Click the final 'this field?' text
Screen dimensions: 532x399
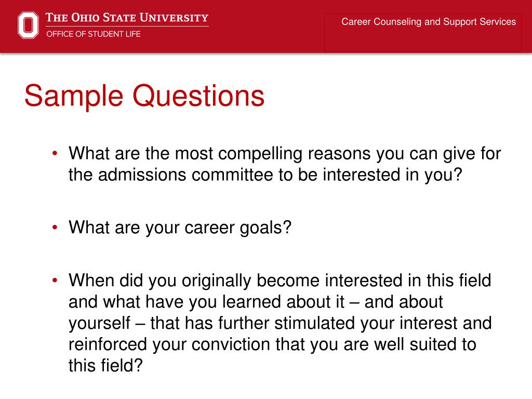click(105, 366)
